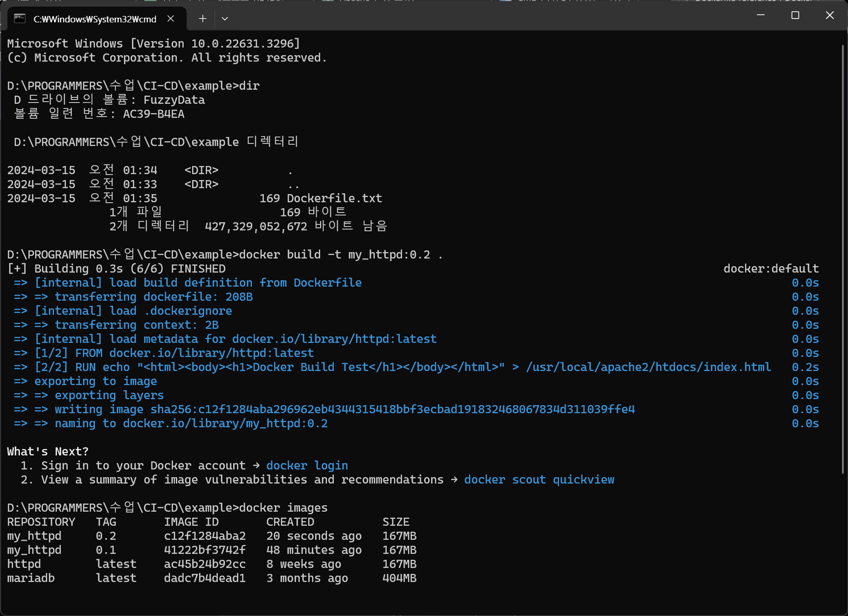
Task: Click image ID ac45b24b92cc
Action: [205, 564]
